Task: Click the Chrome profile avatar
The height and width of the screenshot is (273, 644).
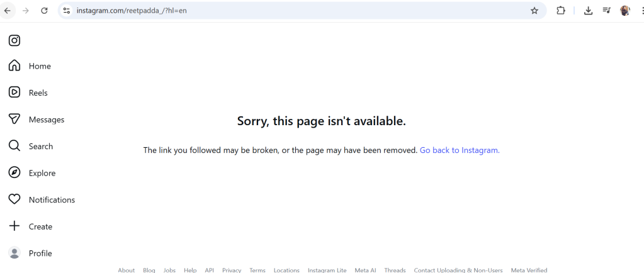Action: [624, 11]
